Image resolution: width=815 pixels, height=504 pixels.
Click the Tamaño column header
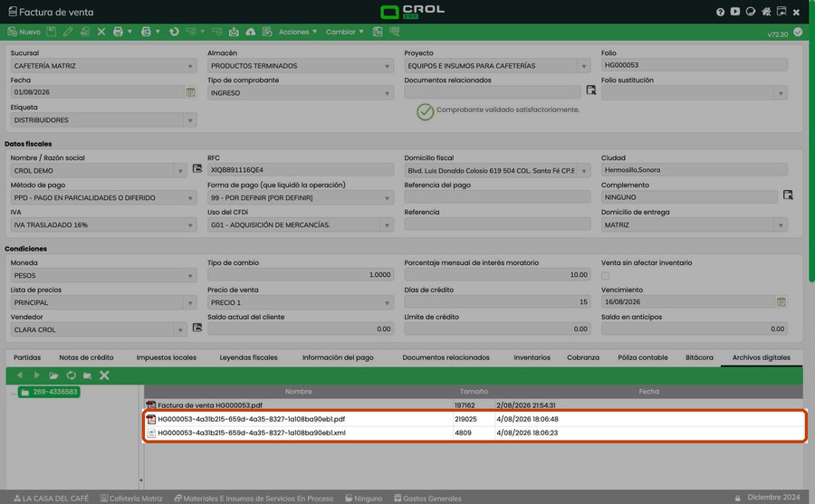(x=474, y=391)
